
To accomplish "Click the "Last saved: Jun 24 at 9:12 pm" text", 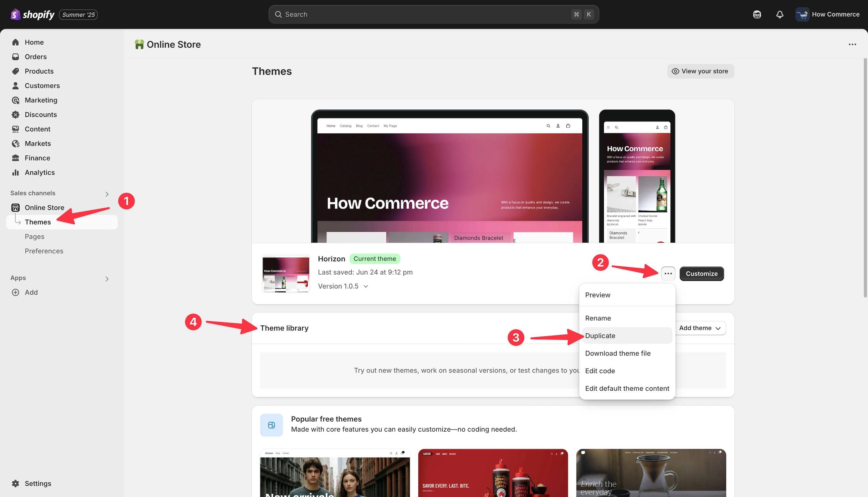I will [x=365, y=272].
